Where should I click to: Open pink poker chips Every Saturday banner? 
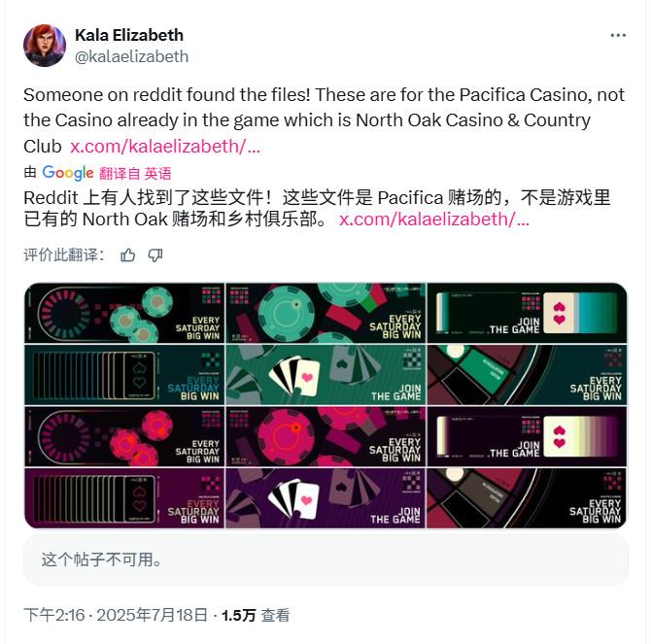[124, 436]
